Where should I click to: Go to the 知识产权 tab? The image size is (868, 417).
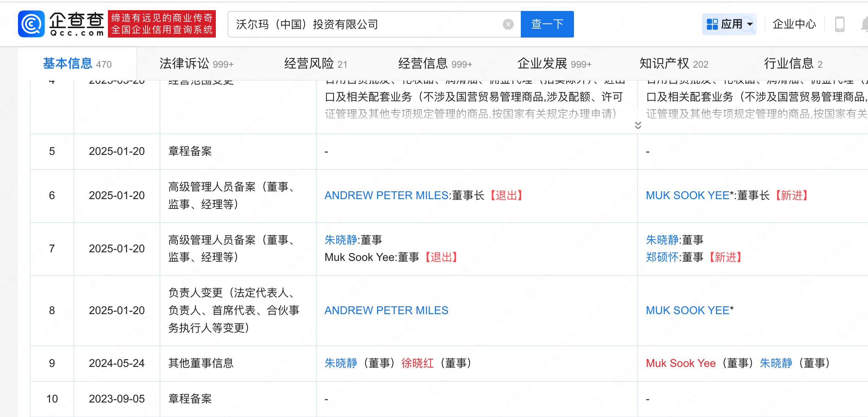[673, 63]
